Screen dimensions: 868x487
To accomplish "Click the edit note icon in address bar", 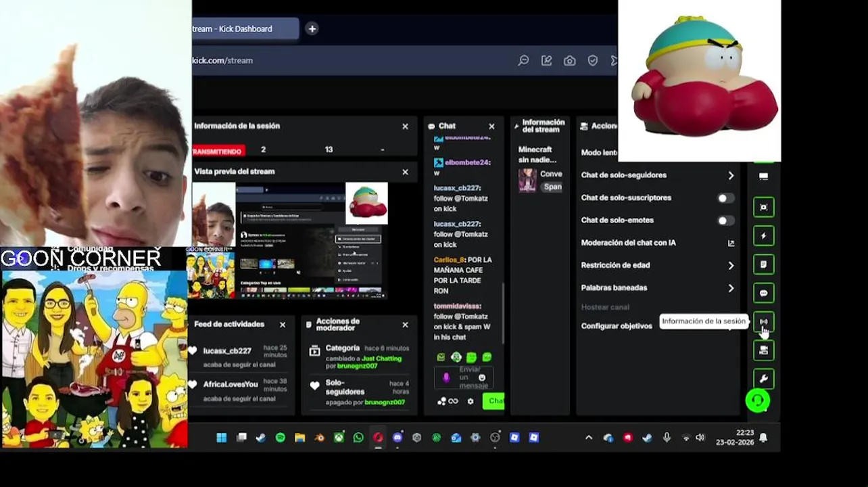I will (546, 60).
